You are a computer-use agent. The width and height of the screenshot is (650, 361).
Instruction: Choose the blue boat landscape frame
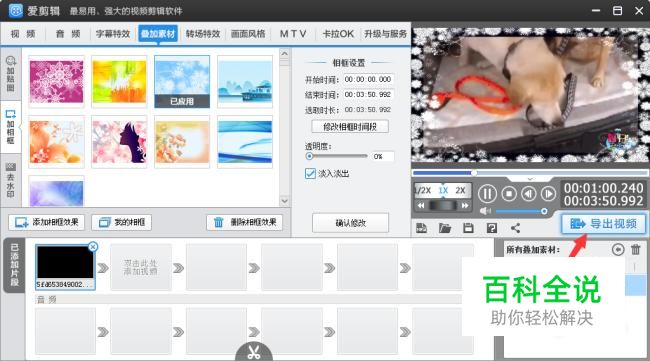(x=245, y=82)
